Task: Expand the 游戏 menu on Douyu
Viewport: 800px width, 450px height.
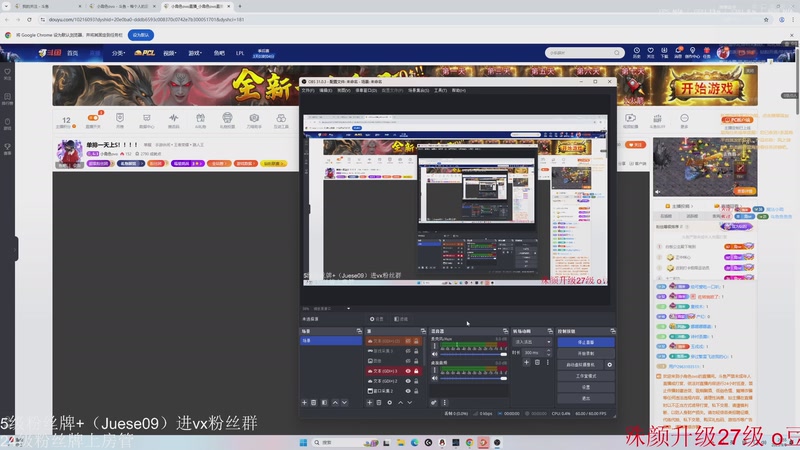Action: click(x=195, y=53)
